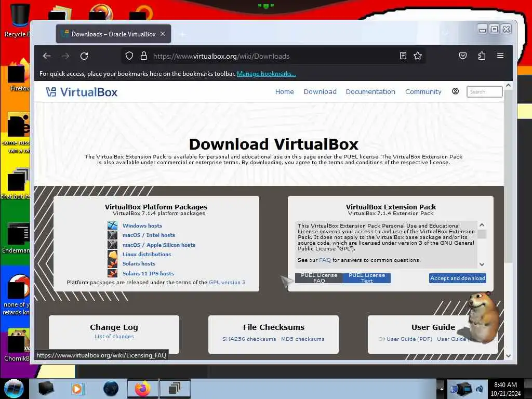Switch to the PUEL License FAQ tab

point(319,278)
